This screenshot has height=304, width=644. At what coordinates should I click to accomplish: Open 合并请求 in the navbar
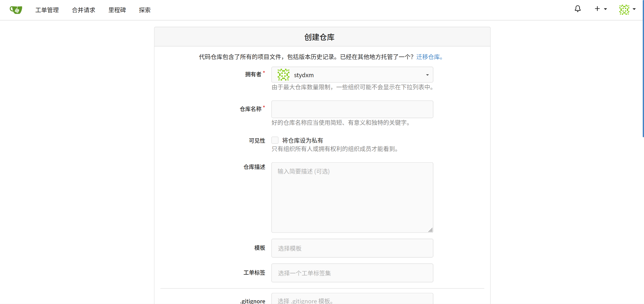coord(84,10)
